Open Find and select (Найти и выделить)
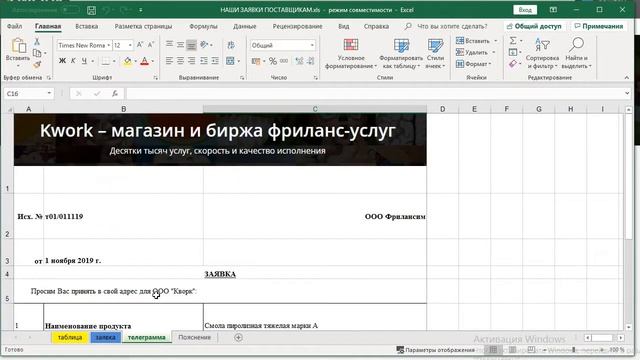 [x=576, y=53]
